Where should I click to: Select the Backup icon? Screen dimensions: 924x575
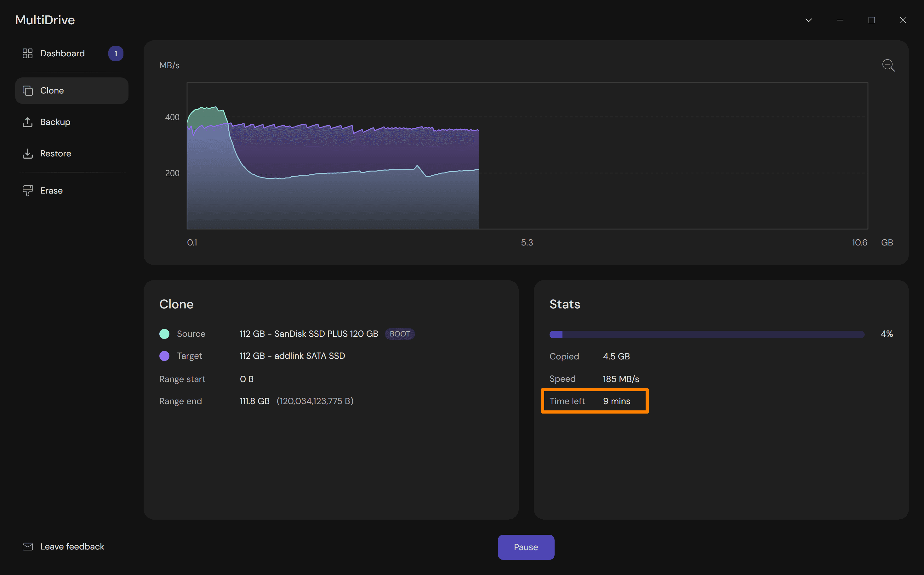(x=27, y=122)
